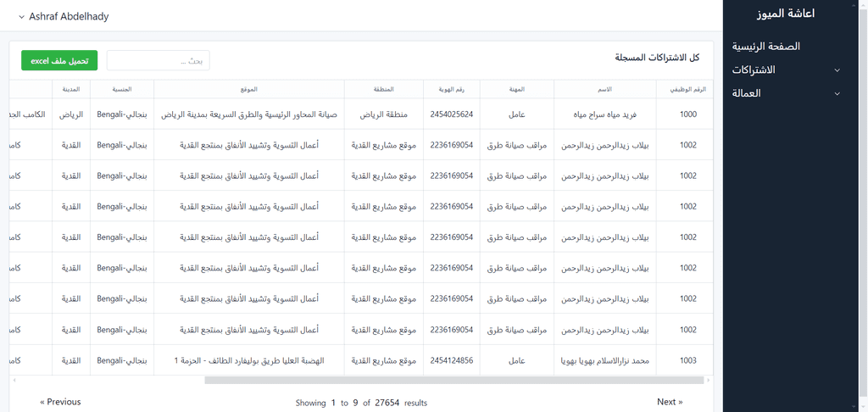Sort by الاسم column header

(x=605, y=89)
